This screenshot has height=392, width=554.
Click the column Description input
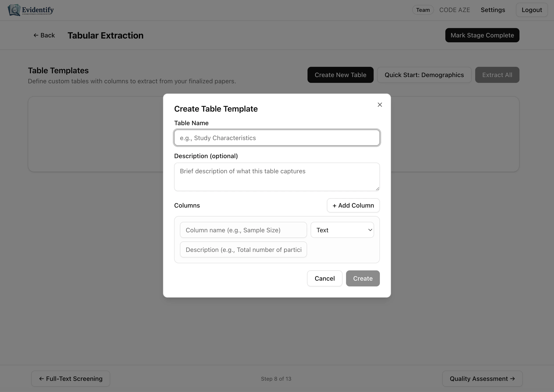pyautogui.click(x=243, y=250)
